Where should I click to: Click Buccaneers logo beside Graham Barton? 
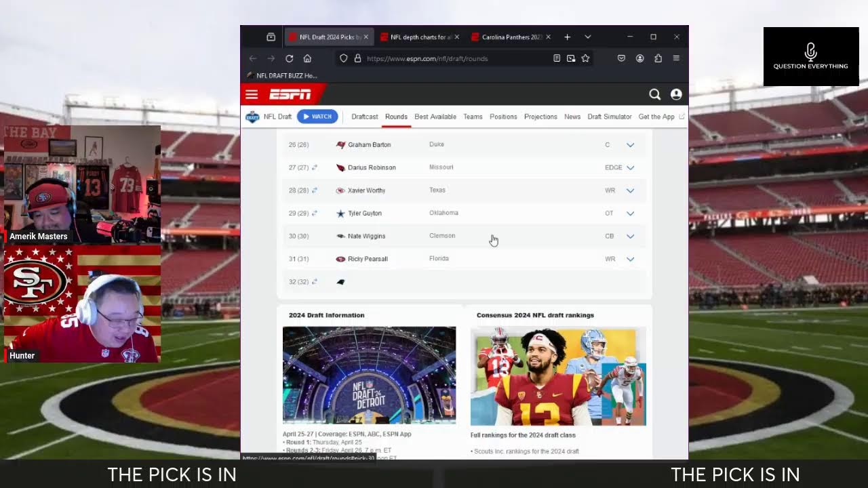pyautogui.click(x=340, y=144)
